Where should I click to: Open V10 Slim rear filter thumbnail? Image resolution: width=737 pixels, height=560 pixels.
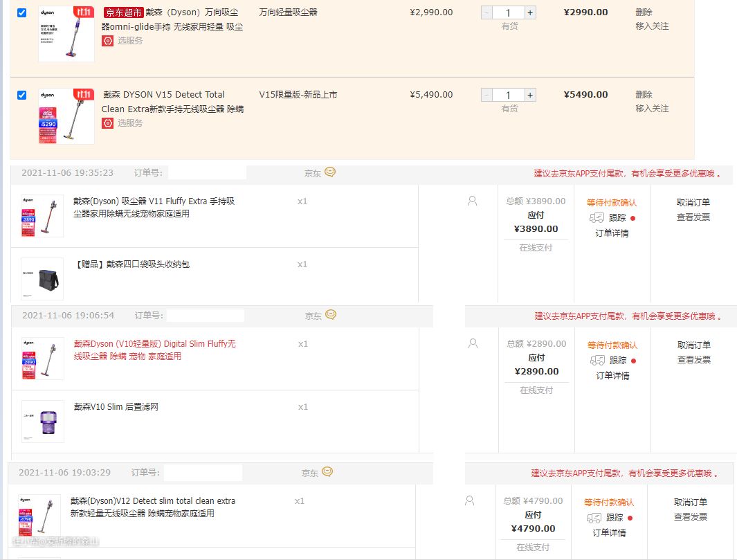(x=43, y=422)
